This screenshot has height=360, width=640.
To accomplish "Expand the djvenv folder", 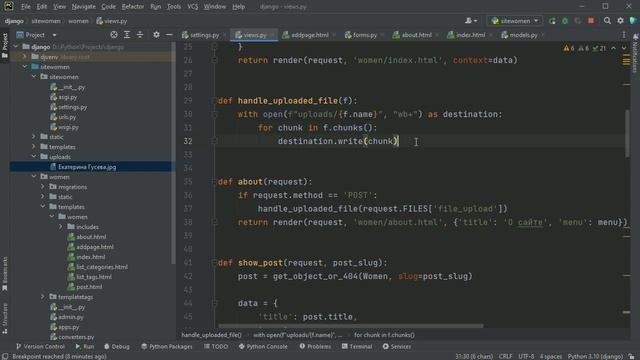I will (x=25, y=57).
